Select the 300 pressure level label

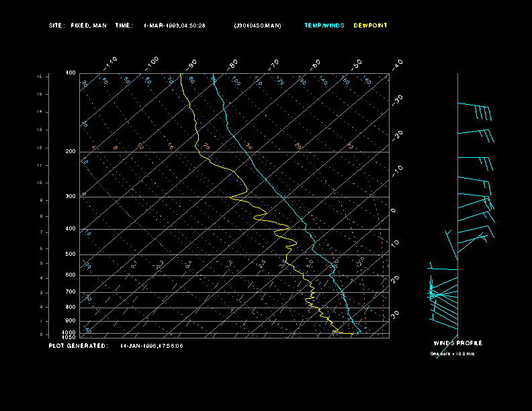point(71,197)
